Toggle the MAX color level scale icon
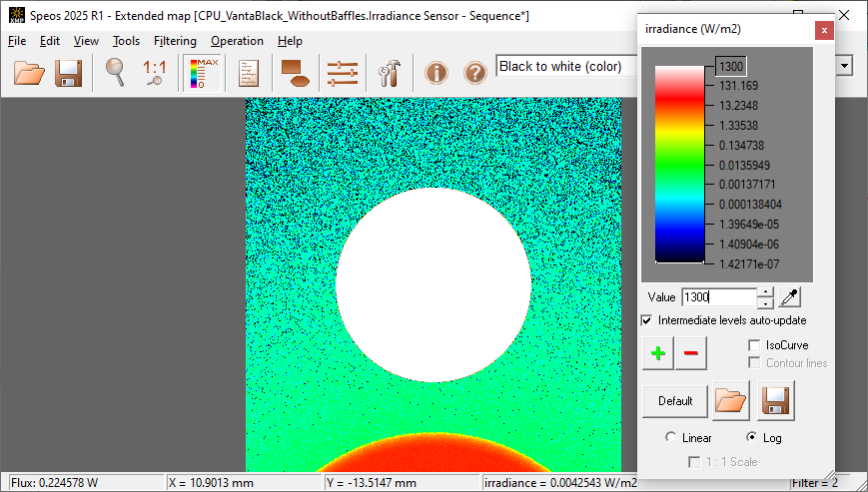 click(x=203, y=73)
